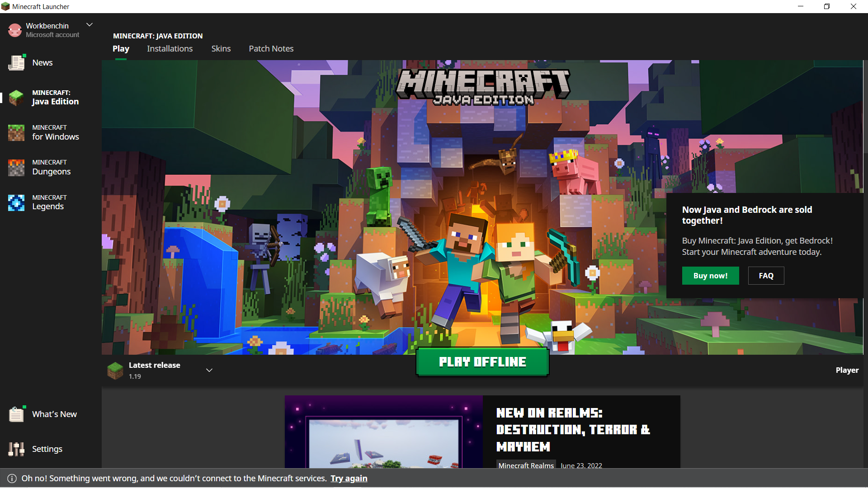
Task: Open the FAQ button
Action: click(x=766, y=276)
